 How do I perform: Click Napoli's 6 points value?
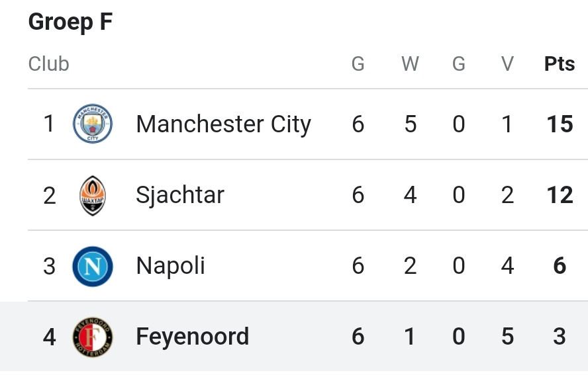click(x=560, y=266)
